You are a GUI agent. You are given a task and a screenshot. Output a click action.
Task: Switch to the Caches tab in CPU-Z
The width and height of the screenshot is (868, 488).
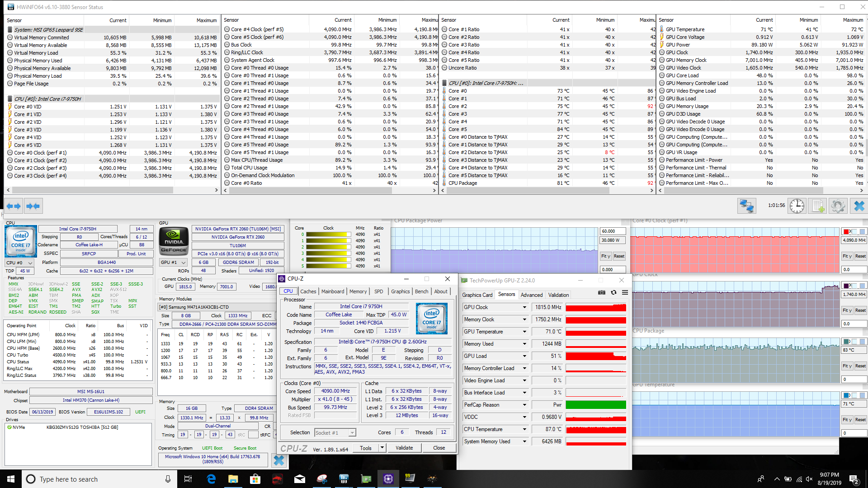pyautogui.click(x=308, y=291)
